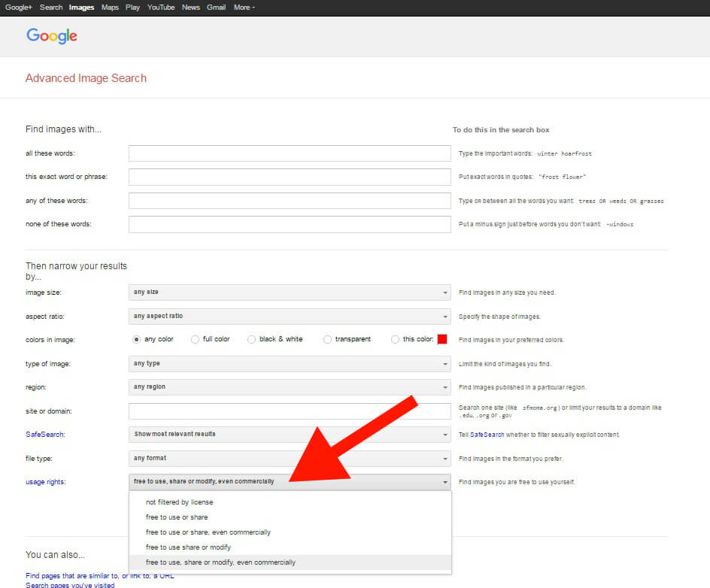Image resolution: width=710 pixels, height=588 pixels.
Task: Expand the More menu in the top bar
Action: pyautogui.click(x=244, y=8)
